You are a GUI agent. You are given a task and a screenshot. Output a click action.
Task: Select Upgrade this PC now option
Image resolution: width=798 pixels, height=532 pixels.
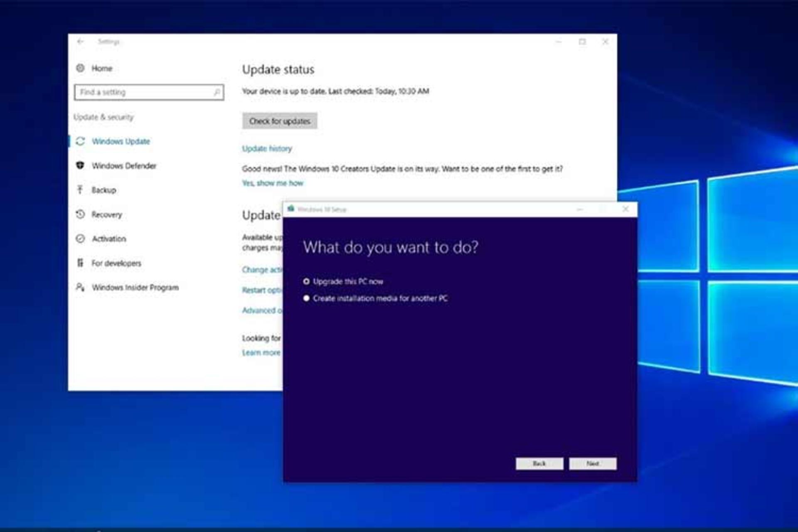coord(306,281)
